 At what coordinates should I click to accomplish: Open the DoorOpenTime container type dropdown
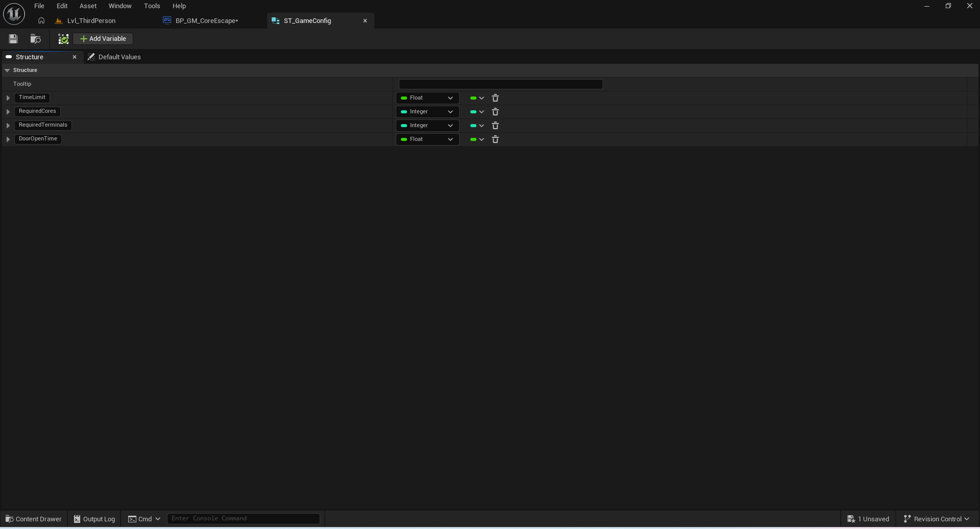(477, 139)
